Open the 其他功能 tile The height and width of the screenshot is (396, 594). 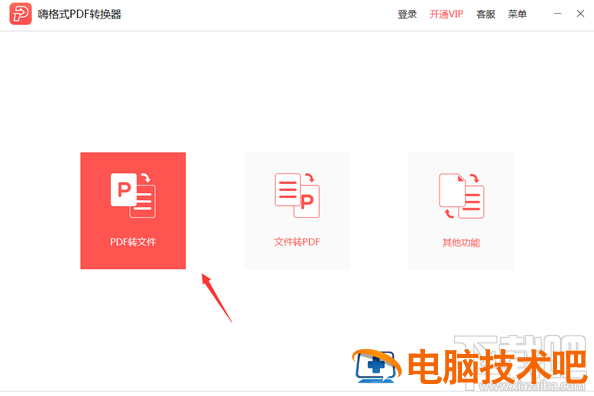click(x=461, y=211)
